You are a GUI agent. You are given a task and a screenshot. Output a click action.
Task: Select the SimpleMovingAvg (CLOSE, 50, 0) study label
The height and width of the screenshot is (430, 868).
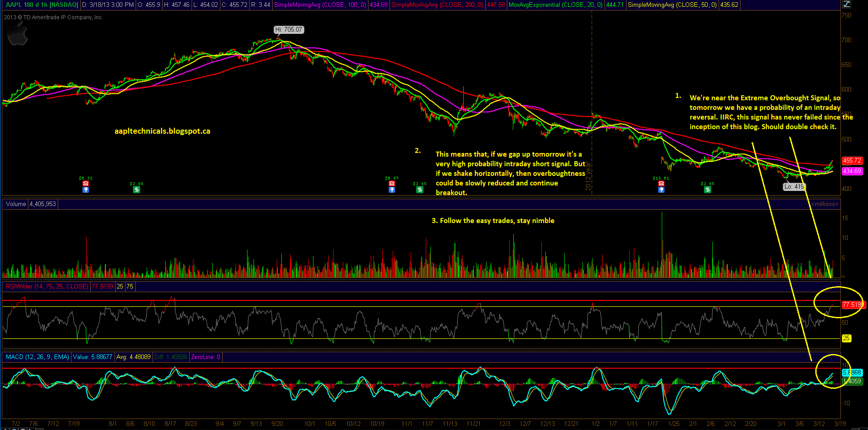click(x=672, y=5)
